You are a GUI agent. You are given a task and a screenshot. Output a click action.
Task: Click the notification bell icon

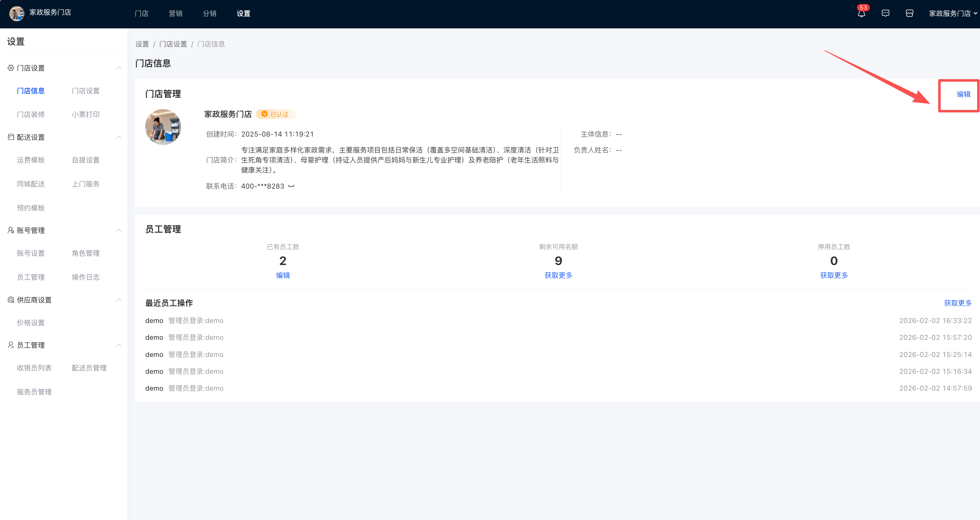(861, 14)
